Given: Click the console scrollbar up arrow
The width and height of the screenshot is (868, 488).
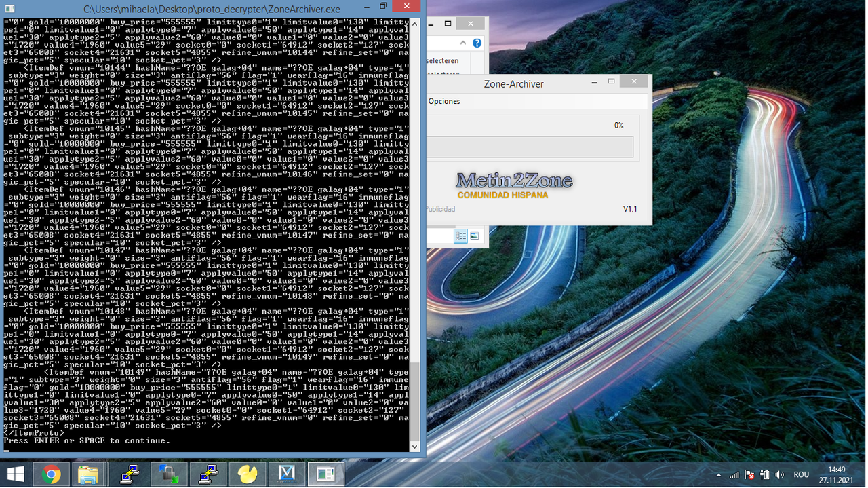Looking at the screenshot, I should (x=415, y=24).
